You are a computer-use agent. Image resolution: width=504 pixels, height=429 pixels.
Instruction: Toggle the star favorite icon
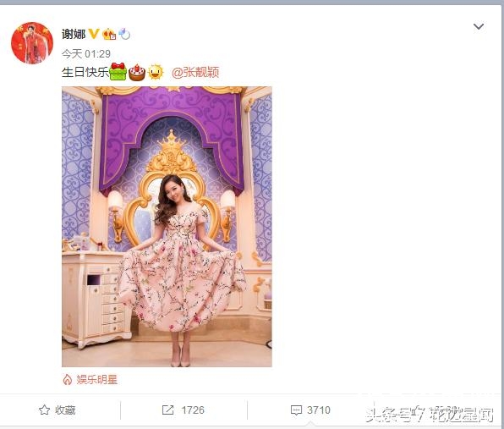[44, 410]
